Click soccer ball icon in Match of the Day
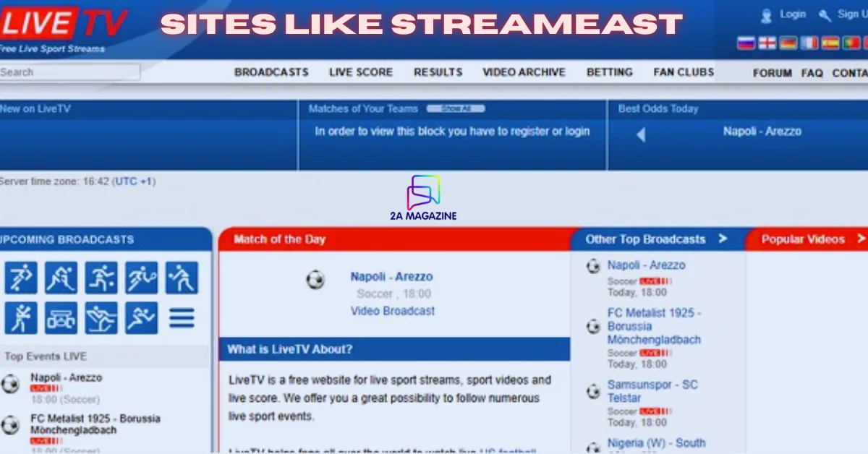The image size is (868, 454). pyautogui.click(x=315, y=280)
